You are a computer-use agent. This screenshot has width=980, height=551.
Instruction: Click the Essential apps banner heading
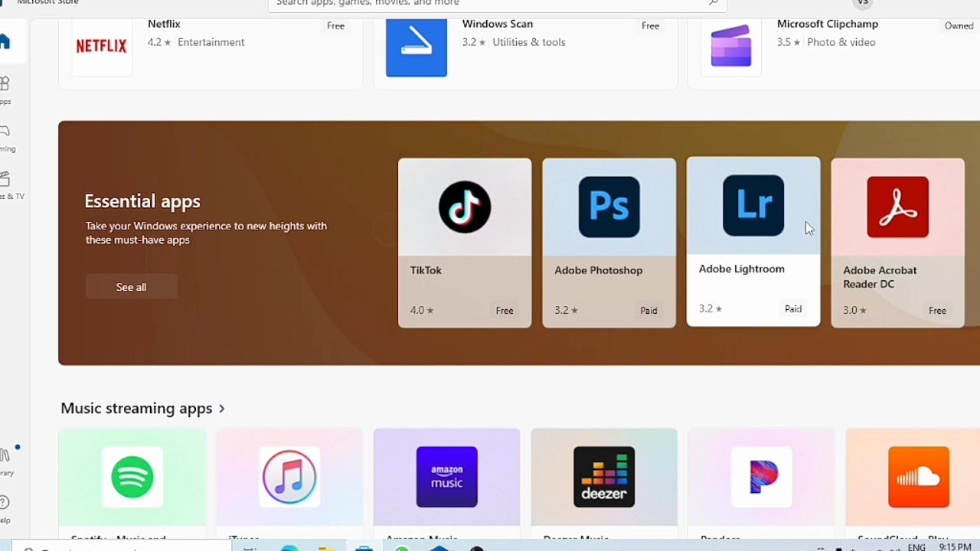[142, 201]
